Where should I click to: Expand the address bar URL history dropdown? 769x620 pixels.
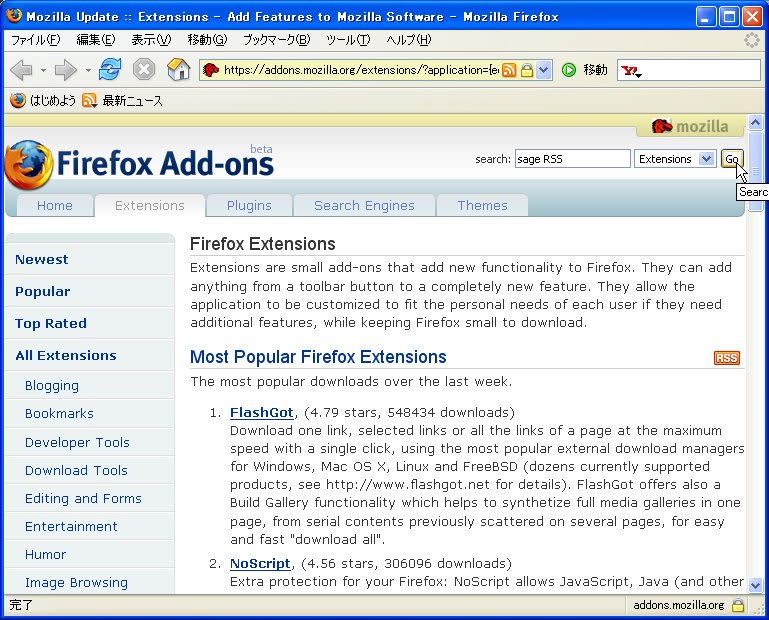tap(543, 70)
